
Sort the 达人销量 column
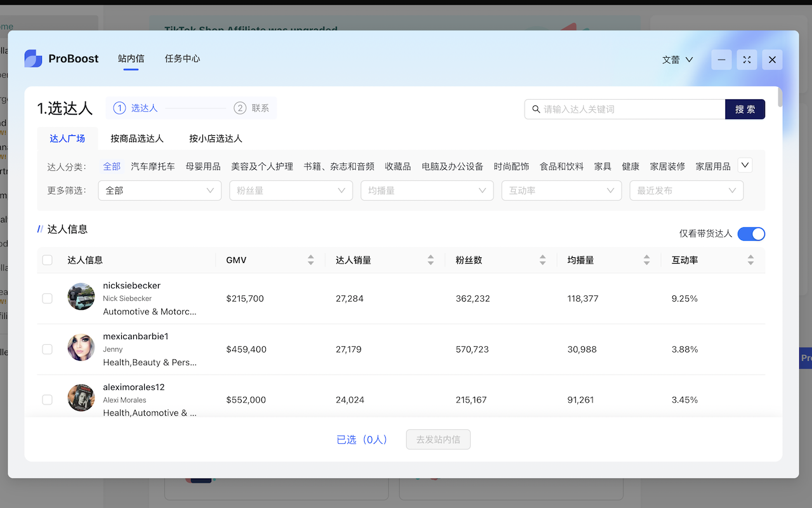point(431,260)
